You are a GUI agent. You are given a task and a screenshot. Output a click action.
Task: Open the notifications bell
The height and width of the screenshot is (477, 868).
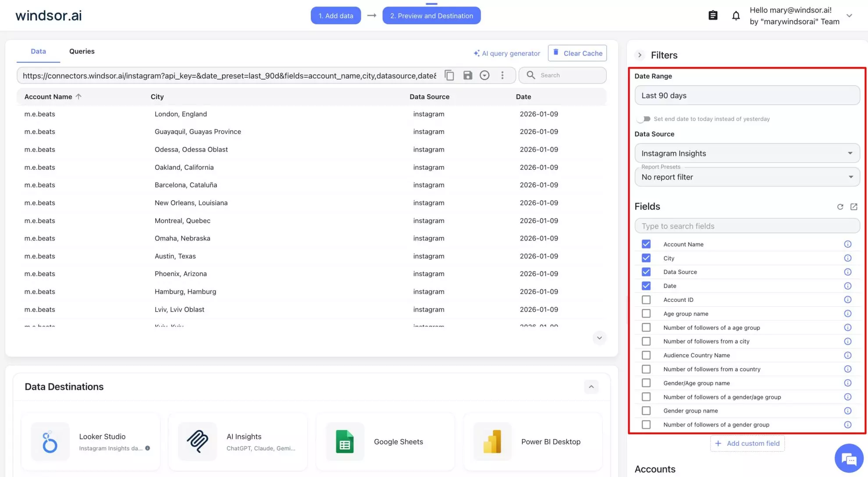pyautogui.click(x=736, y=16)
